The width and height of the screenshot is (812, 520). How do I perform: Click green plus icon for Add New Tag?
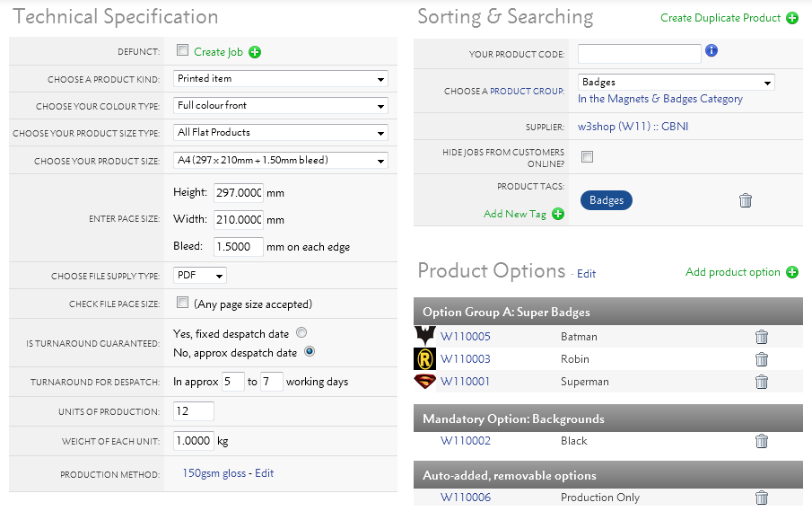click(x=558, y=214)
